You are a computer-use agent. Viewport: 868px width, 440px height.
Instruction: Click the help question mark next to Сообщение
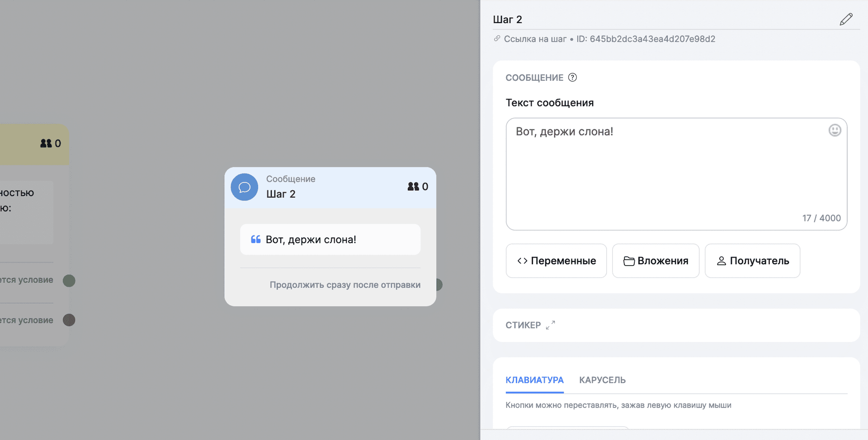pyautogui.click(x=572, y=77)
